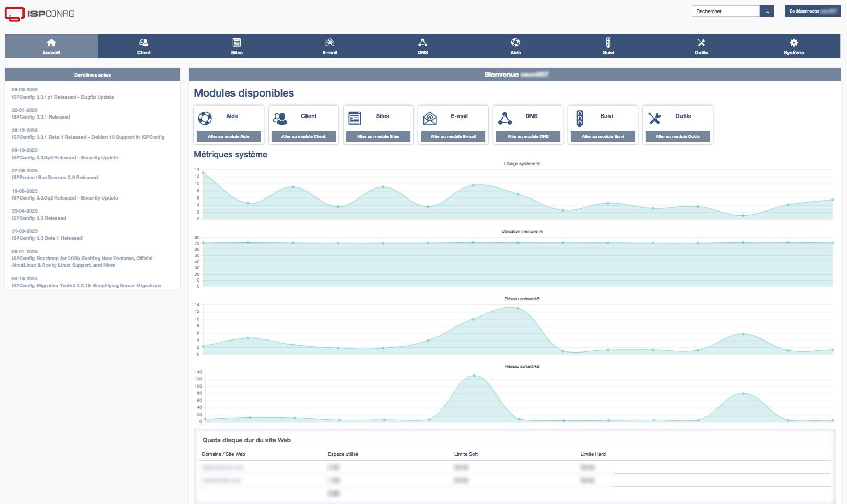Click the search magnifier icon button
The width and height of the screenshot is (847, 504).
(767, 11)
